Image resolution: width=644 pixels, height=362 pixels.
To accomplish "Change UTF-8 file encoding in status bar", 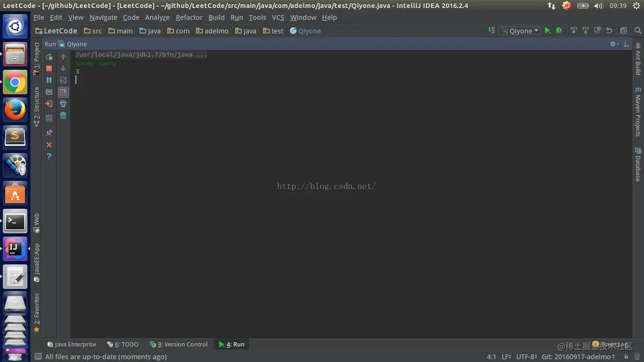I will (527, 357).
